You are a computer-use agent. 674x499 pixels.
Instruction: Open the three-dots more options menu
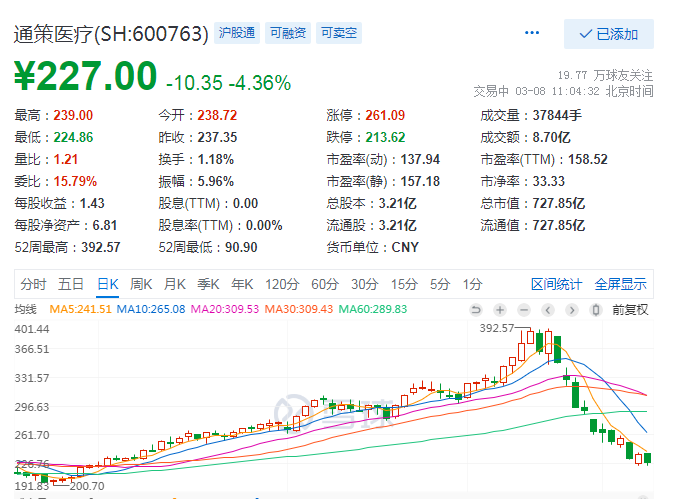pos(532,33)
